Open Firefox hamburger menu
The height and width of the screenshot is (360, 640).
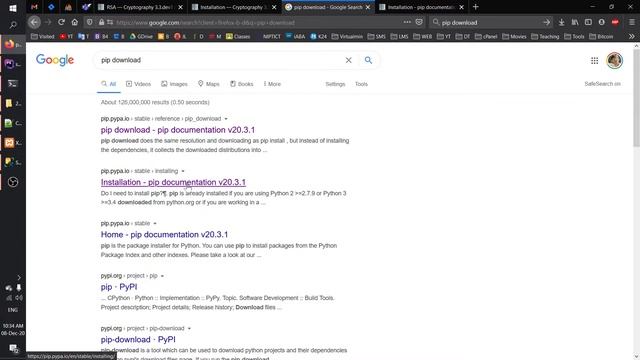(x=631, y=22)
